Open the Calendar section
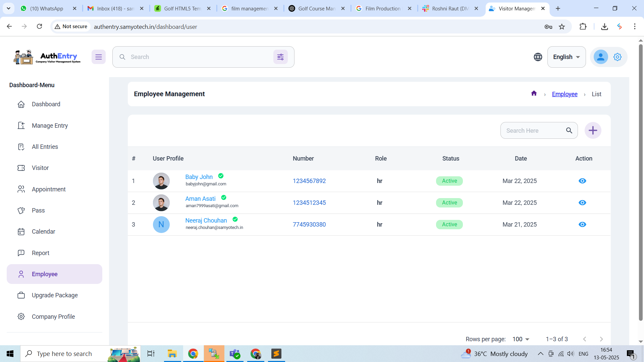This screenshot has height=362, width=644. (x=43, y=231)
